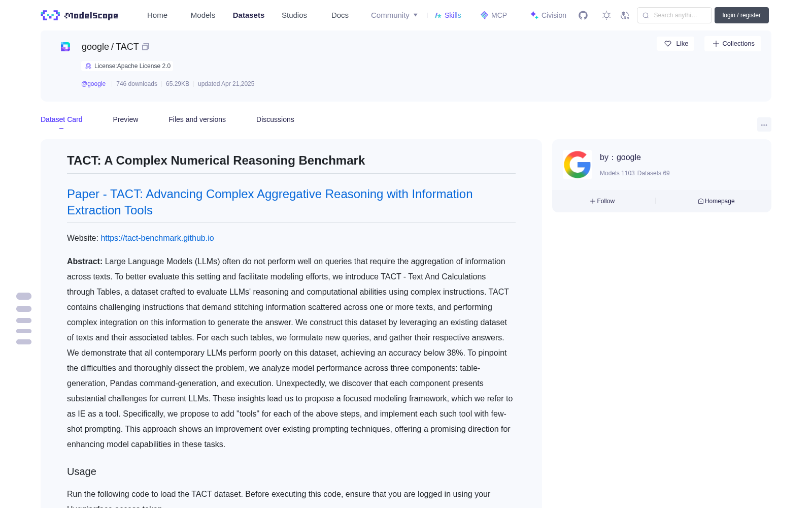Follow the google organization
This screenshot has width=812, height=508.
(x=602, y=201)
